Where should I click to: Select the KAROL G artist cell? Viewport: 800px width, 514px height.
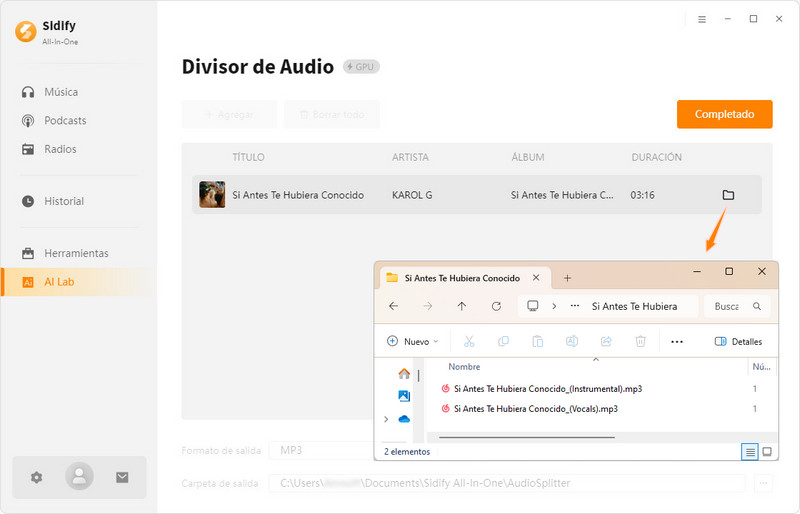pyautogui.click(x=412, y=195)
